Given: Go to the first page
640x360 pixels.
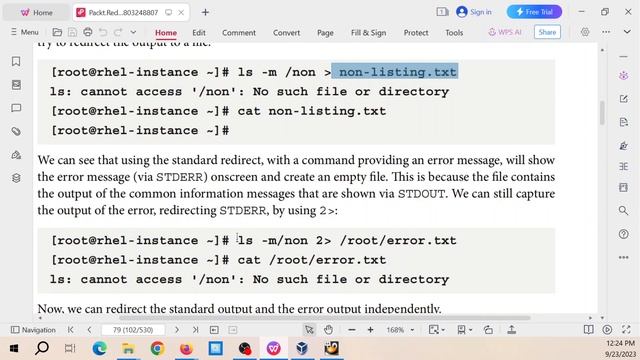Looking at the screenshot, I should coord(71,329).
